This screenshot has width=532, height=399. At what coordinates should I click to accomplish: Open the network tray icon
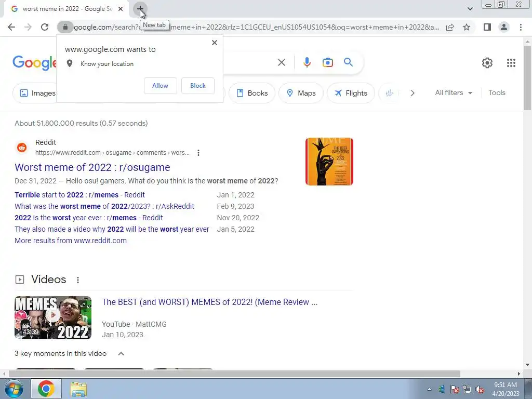467,389
